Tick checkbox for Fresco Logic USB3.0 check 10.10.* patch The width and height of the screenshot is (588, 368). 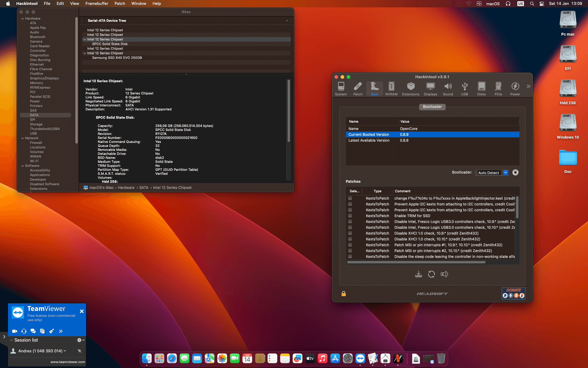[x=350, y=227]
